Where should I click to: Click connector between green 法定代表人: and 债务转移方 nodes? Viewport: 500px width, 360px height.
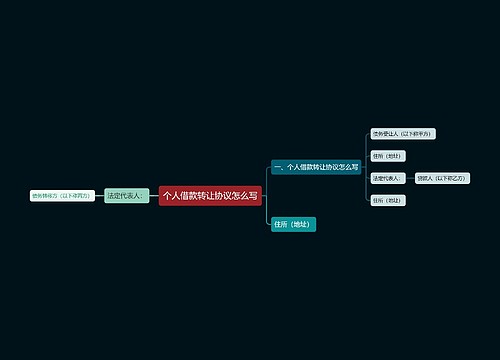[100, 196]
